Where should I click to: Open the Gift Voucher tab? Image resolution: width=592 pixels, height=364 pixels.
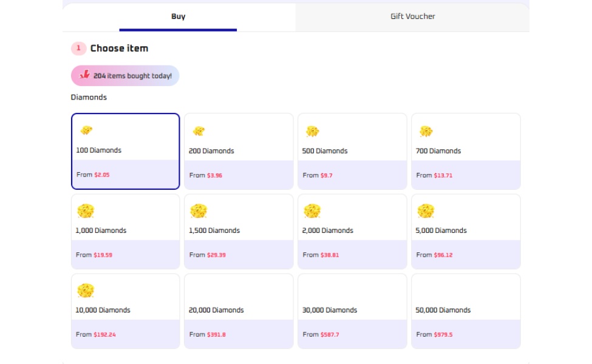click(x=413, y=16)
